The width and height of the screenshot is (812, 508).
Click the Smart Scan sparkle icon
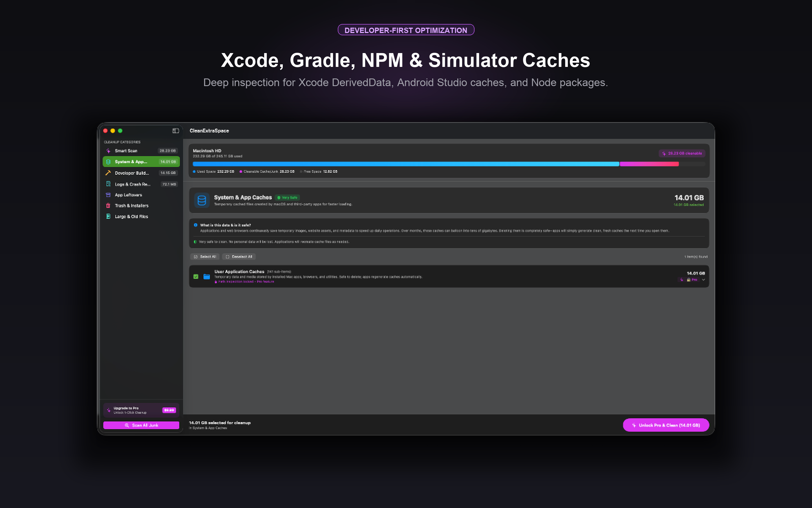[x=108, y=151]
